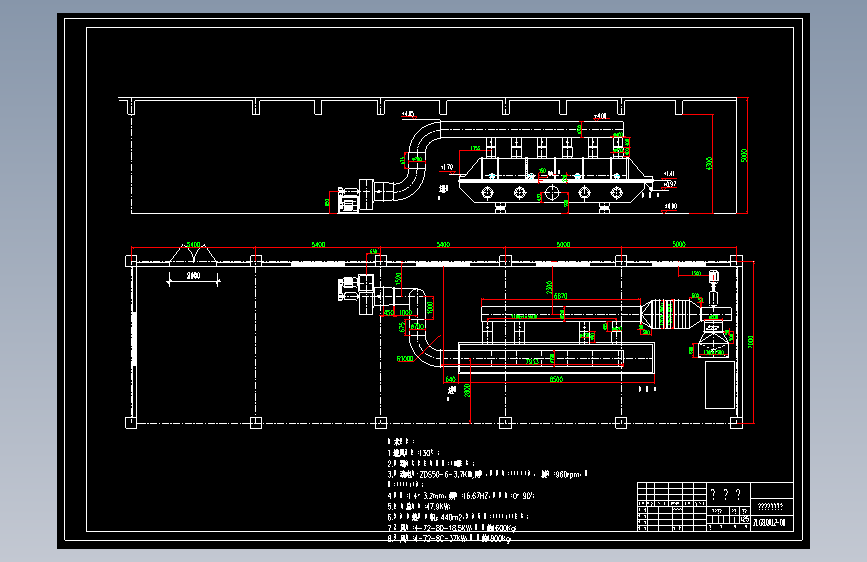Click the 440m2 note line
The image size is (867, 562).
(458, 517)
